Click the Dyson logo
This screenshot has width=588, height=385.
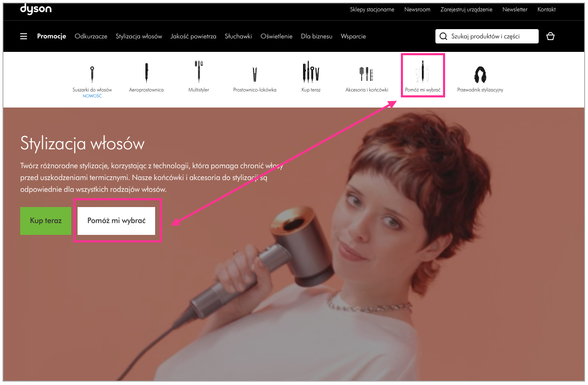coord(36,9)
